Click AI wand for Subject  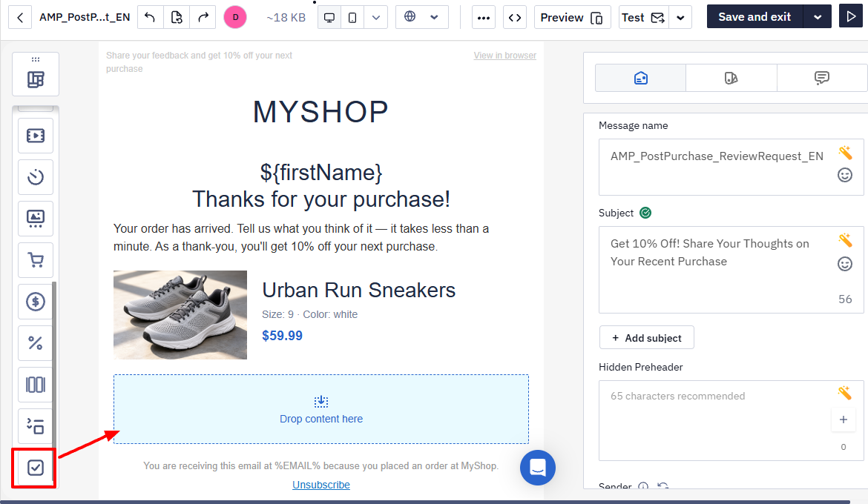[845, 239]
